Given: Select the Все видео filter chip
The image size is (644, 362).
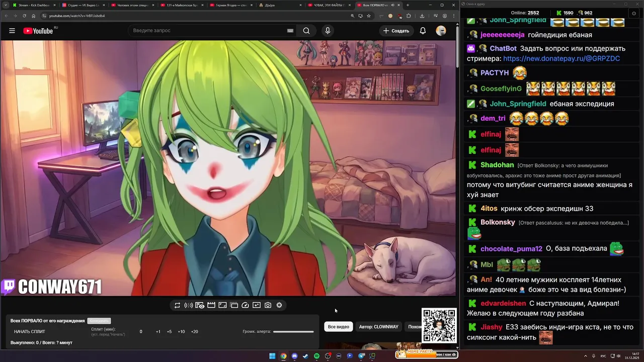Looking at the screenshot, I should 339,327.
